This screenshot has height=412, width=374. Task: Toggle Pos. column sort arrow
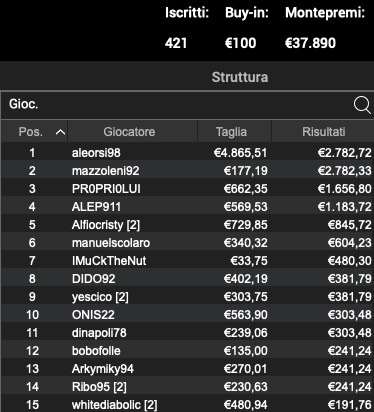tap(60, 132)
